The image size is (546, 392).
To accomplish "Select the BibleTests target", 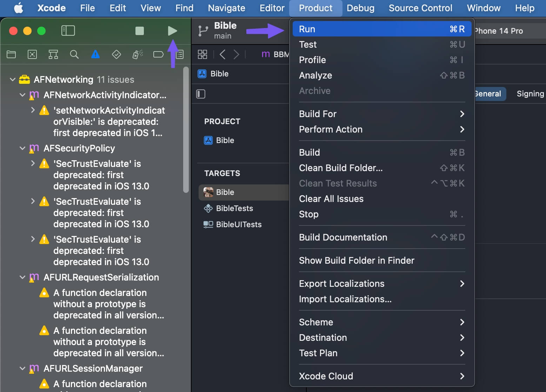I will [228, 208].
